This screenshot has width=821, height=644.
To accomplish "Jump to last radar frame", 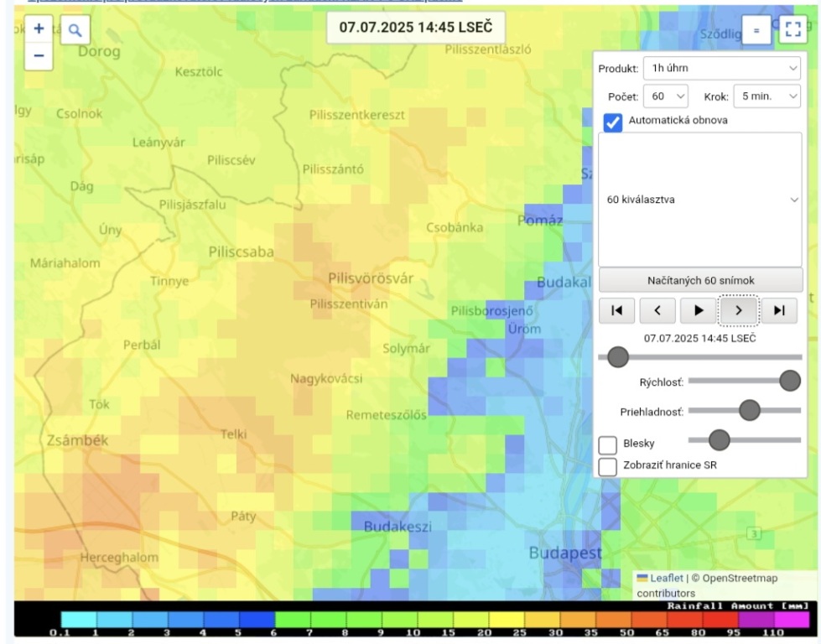I will click(x=780, y=310).
